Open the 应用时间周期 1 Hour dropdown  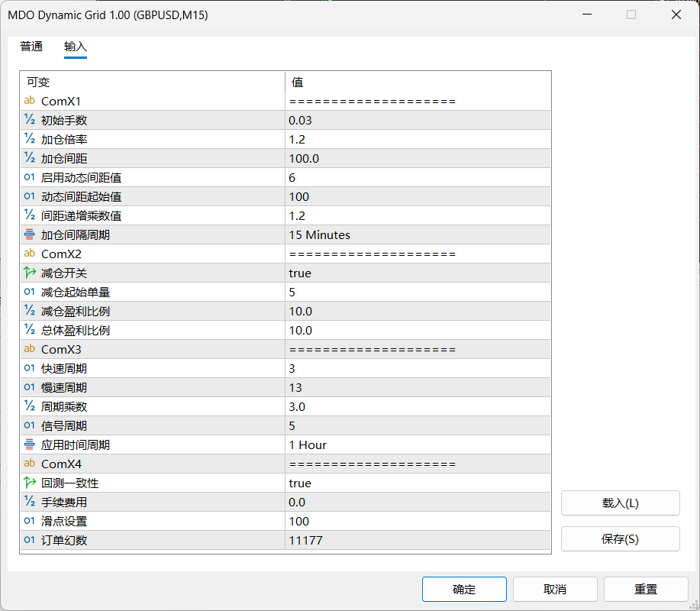pos(418,445)
